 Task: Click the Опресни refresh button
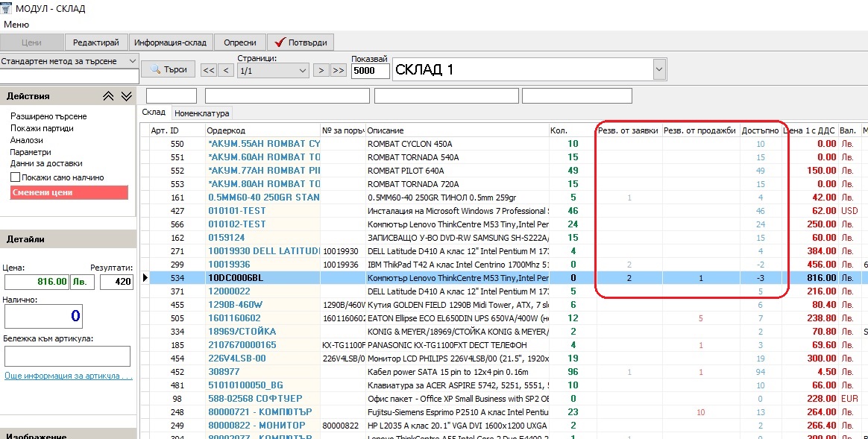[x=239, y=42]
